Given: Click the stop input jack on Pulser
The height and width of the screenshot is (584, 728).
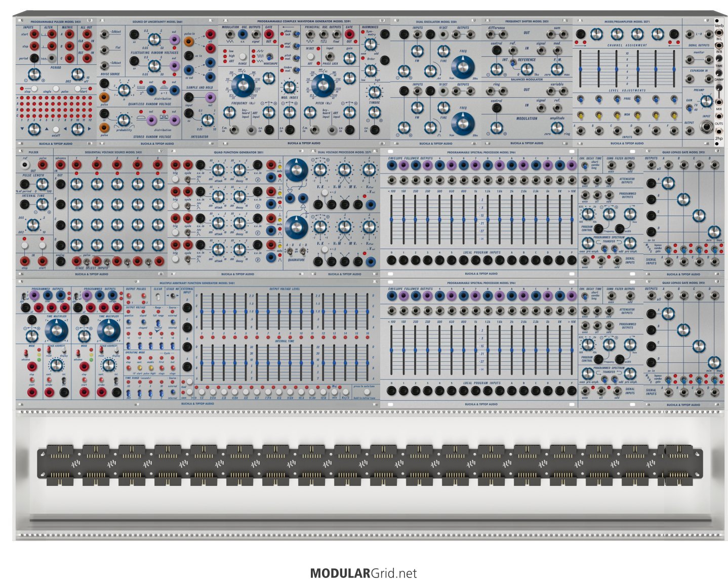Looking at the screenshot, I should (x=24, y=261).
